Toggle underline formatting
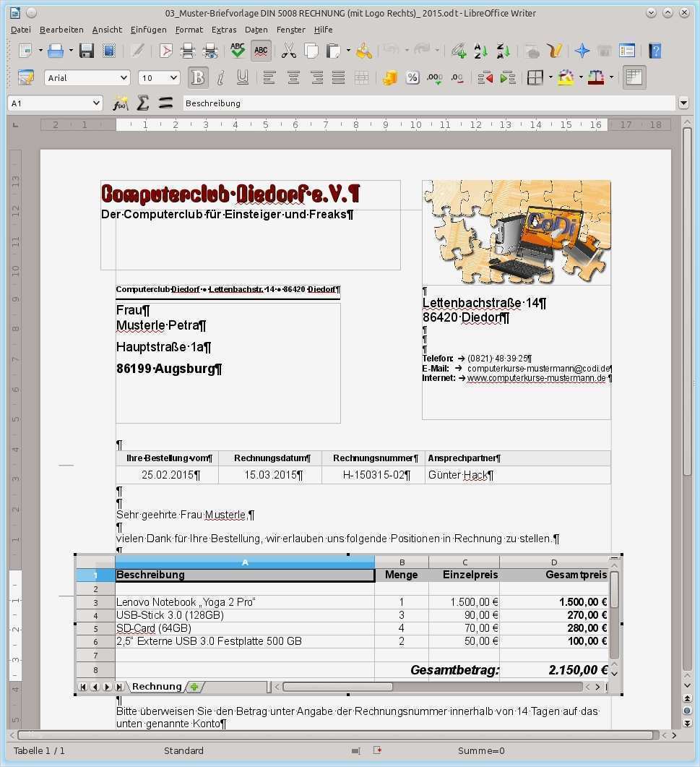The height and width of the screenshot is (767, 700). click(242, 77)
